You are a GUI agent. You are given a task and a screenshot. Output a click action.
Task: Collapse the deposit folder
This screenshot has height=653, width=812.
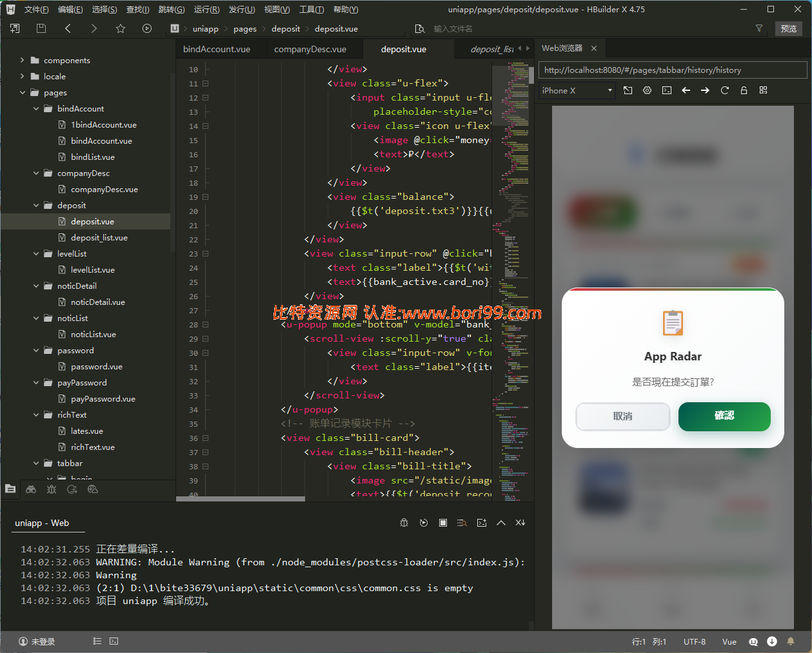pos(36,205)
